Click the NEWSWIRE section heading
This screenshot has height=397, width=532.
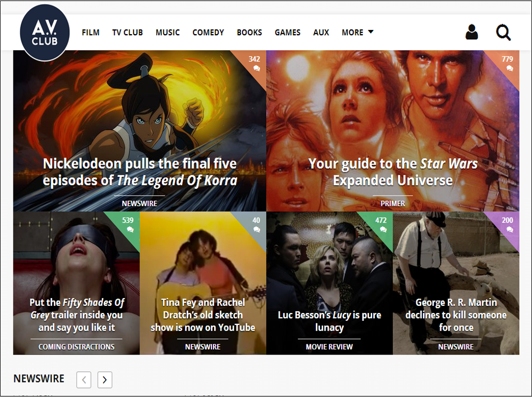tap(39, 379)
